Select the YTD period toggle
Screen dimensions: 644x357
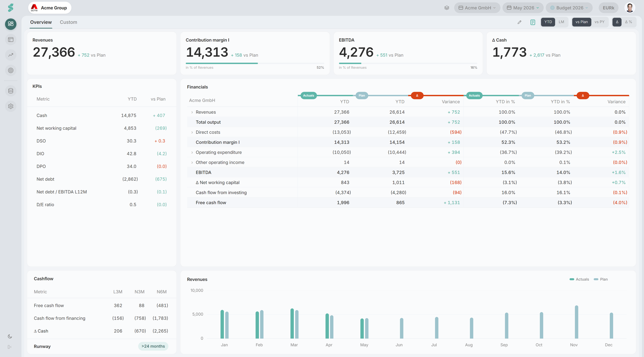548,22
